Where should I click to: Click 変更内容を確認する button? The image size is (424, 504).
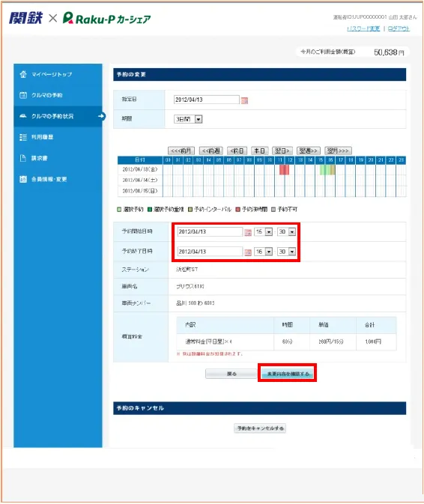288,374
